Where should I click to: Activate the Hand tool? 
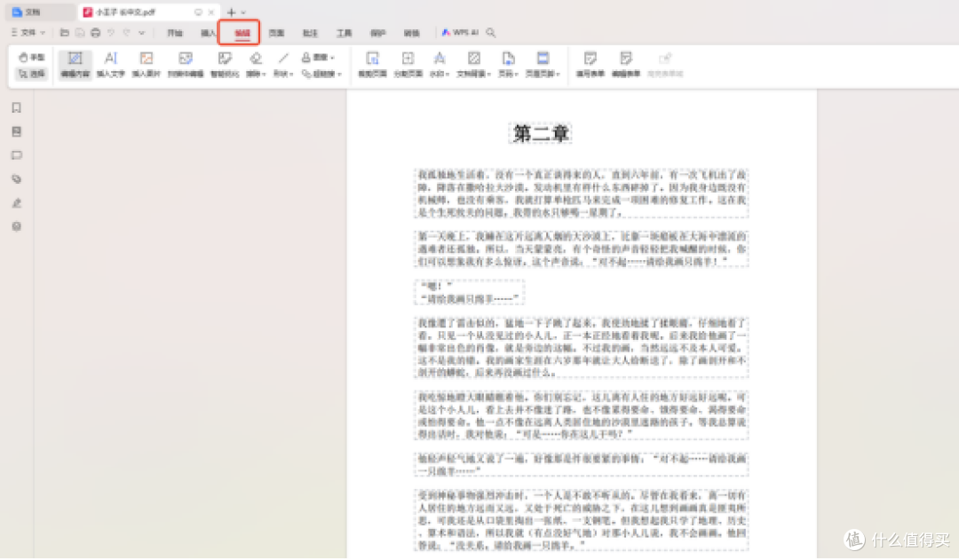(31, 58)
